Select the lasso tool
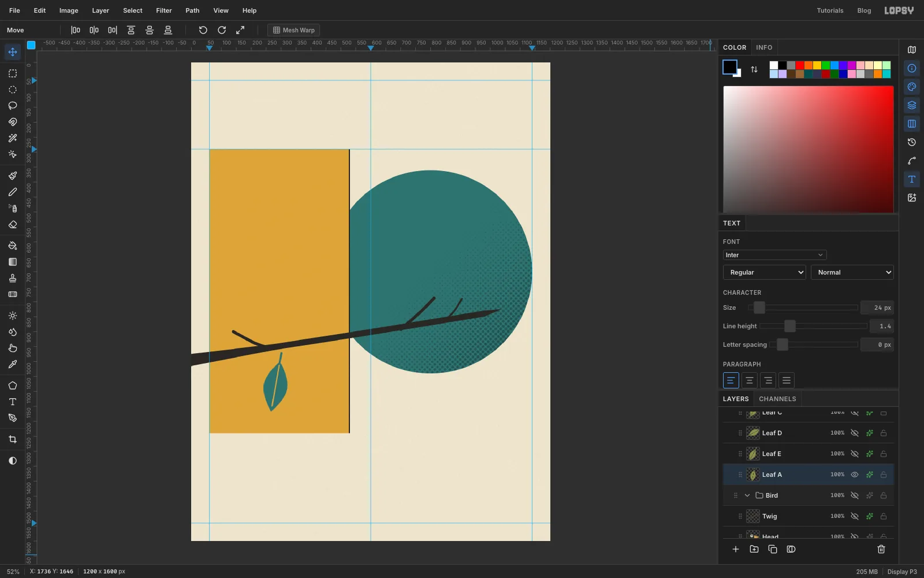This screenshot has height=578, width=924. (x=13, y=106)
